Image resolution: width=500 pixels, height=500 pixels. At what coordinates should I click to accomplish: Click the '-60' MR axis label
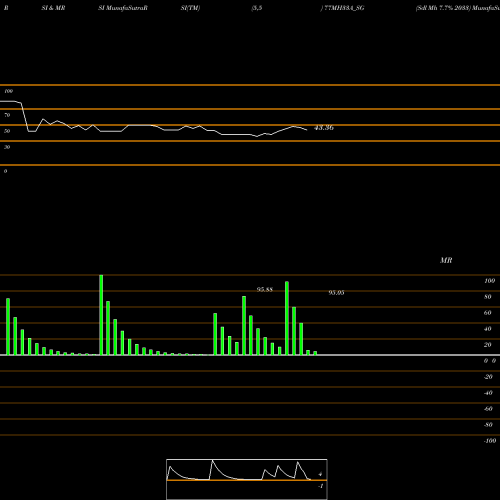(x=488, y=409)
